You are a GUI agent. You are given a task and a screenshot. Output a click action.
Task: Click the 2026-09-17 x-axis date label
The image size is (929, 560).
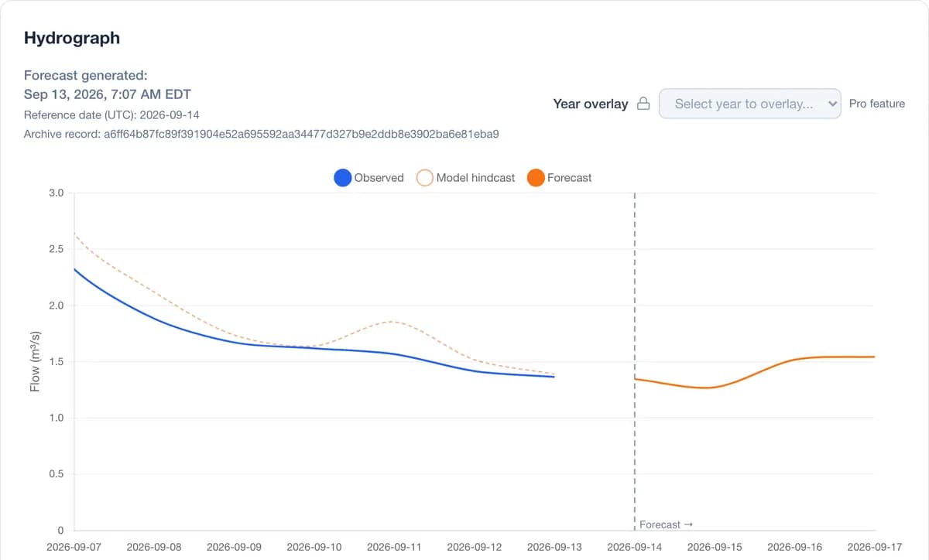[x=875, y=547]
